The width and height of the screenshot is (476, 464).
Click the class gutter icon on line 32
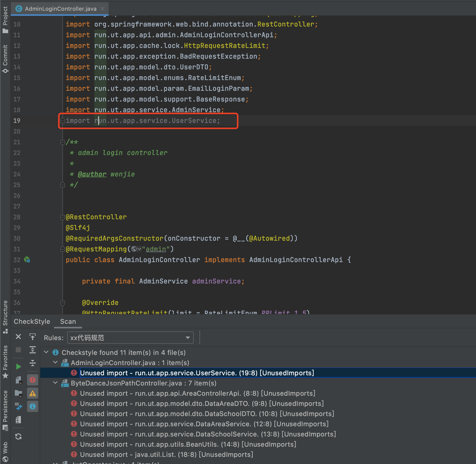click(27, 260)
